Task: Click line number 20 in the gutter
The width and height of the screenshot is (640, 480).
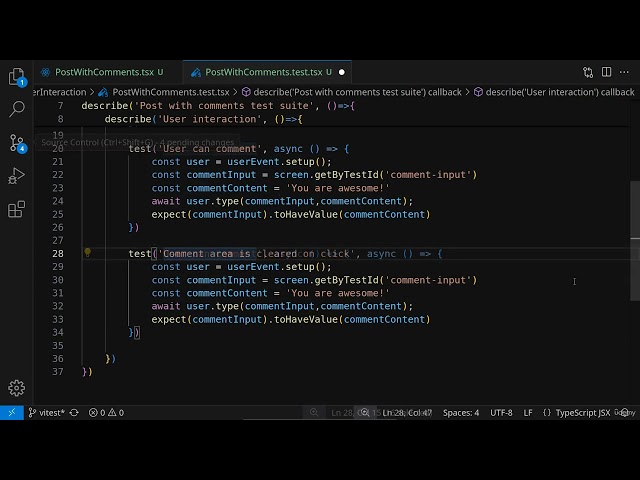Action: (x=58, y=149)
